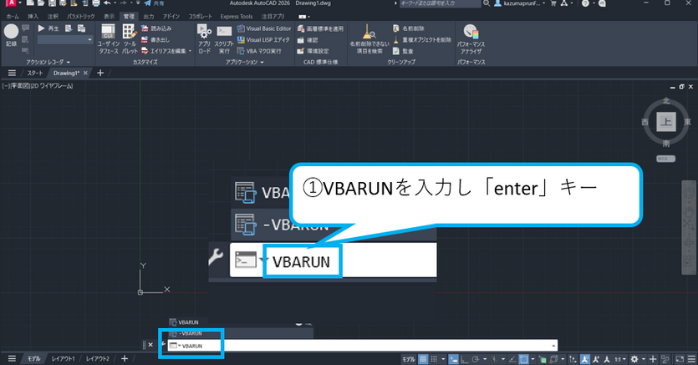Viewport: 698px width, 365px height.
Task: Click Find Non-Purgeable Items broom icon
Action: click(369, 39)
